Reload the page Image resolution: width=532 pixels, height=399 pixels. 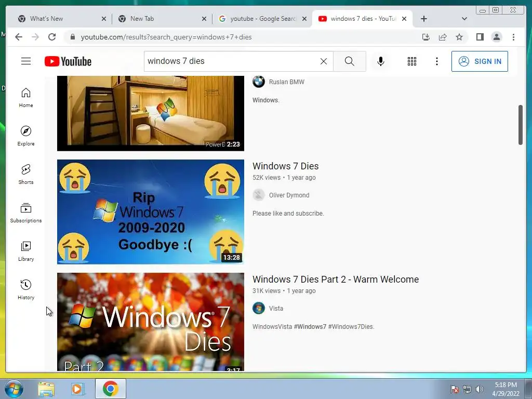tap(52, 37)
